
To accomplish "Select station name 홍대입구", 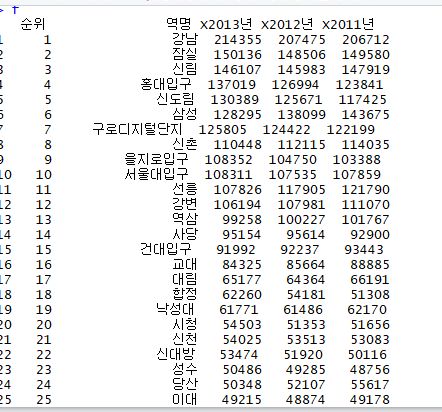I will click(x=166, y=84).
